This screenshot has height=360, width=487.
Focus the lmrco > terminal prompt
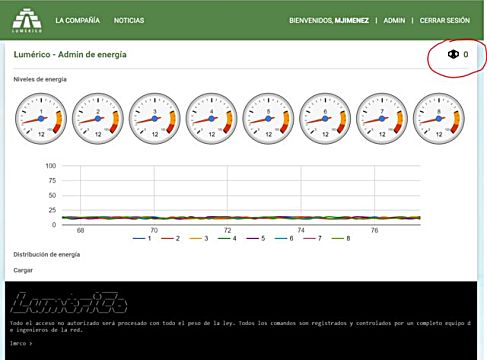(21, 343)
